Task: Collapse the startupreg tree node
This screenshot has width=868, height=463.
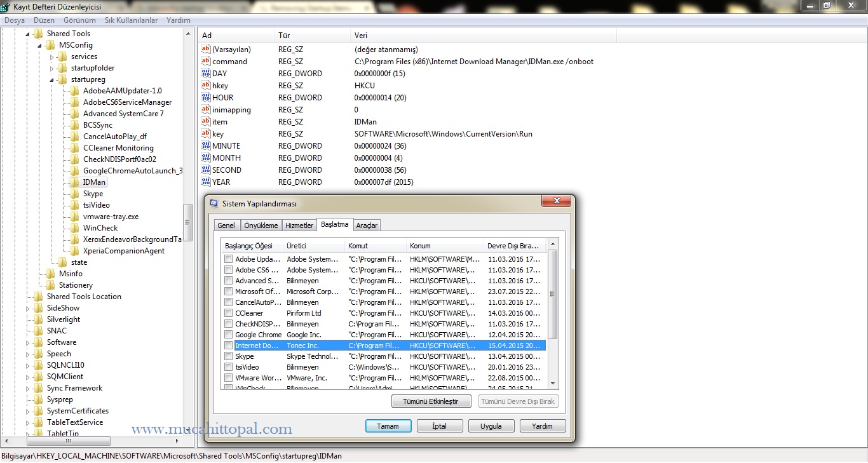Action: tap(52, 80)
